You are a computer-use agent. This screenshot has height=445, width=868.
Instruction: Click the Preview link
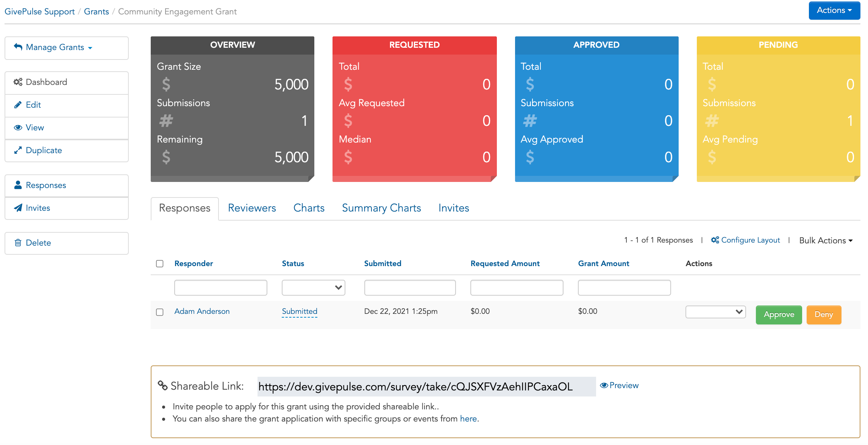(619, 385)
